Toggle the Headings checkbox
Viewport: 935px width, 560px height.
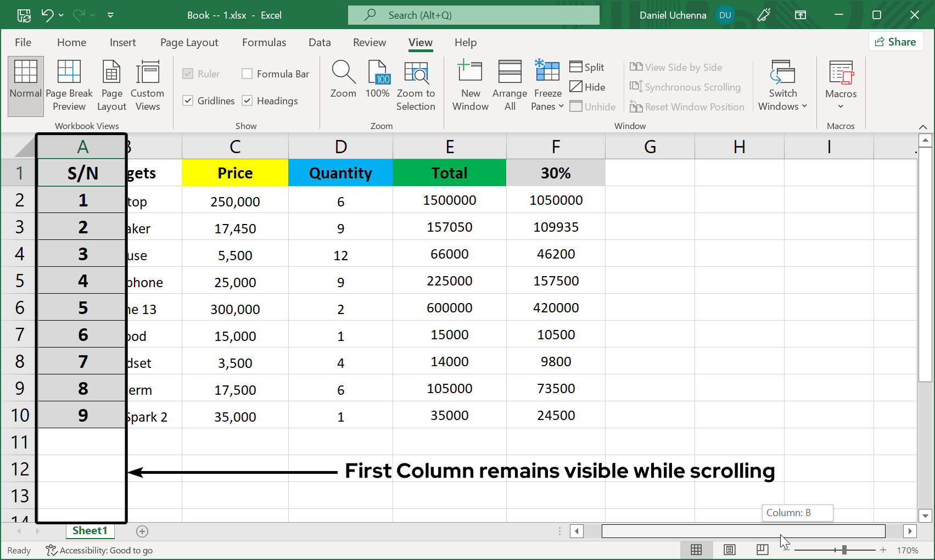tap(248, 100)
